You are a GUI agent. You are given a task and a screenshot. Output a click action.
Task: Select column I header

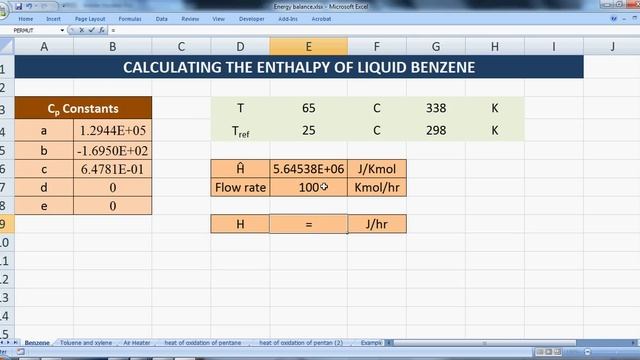click(554, 47)
